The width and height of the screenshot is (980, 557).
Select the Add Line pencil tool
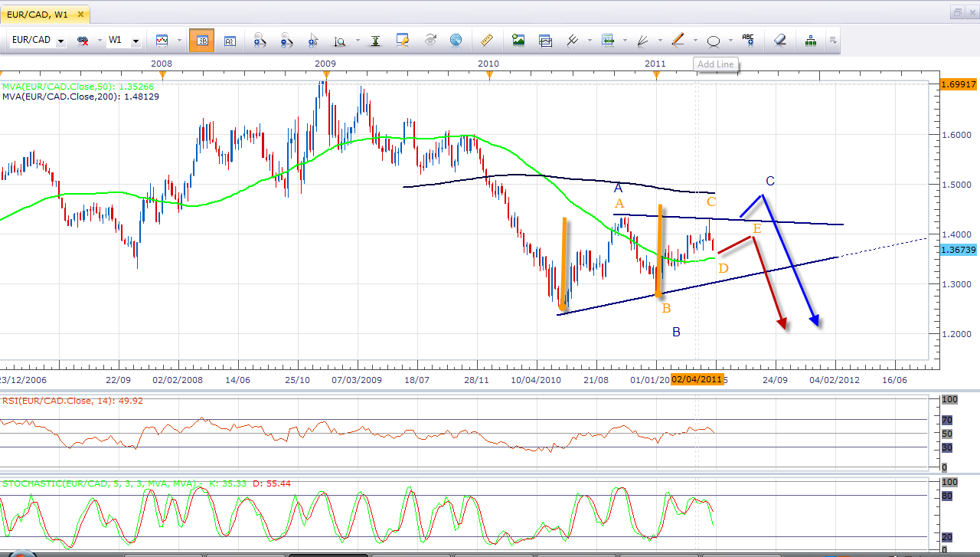pyautogui.click(x=678, y=41)
